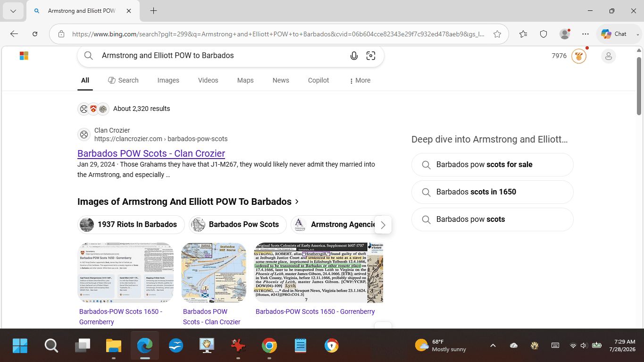Switch to the Search tab
This screenshot has height=362, width=644.
point(123,80)
